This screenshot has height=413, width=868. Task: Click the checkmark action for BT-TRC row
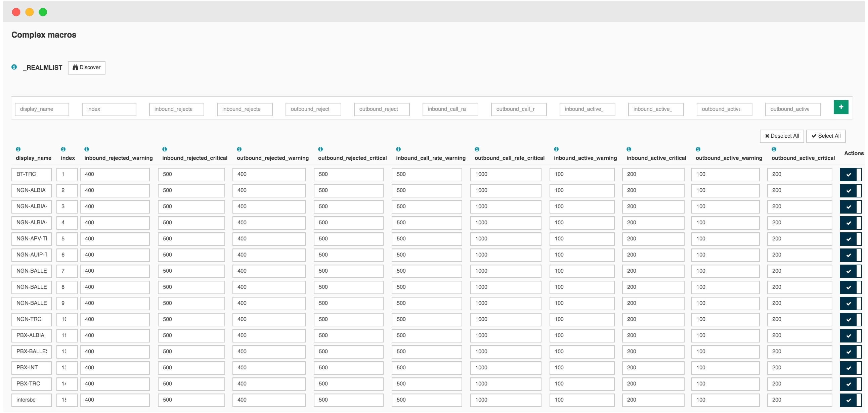pos(848,174)
